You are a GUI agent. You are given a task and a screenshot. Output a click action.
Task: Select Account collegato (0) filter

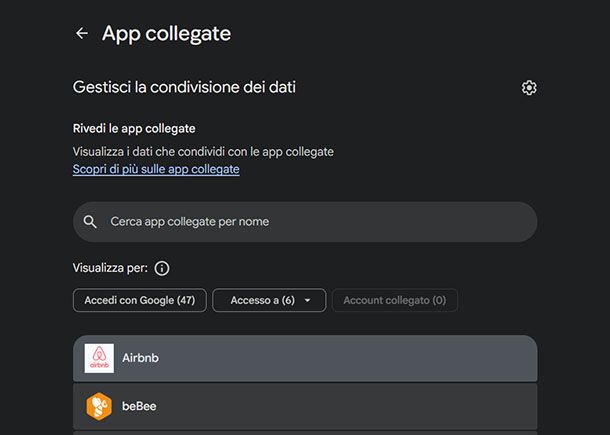(394, 300)
